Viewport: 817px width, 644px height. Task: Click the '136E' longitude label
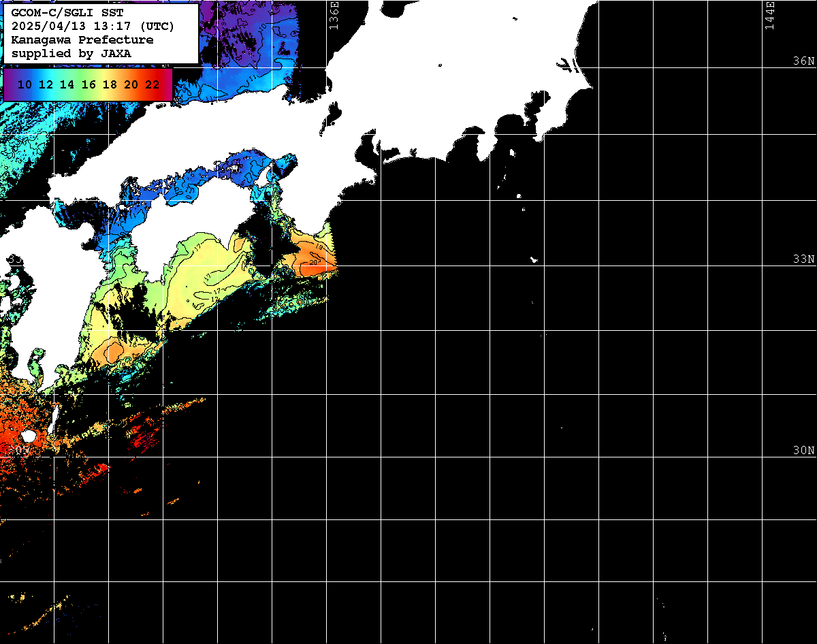coord(334,15)
